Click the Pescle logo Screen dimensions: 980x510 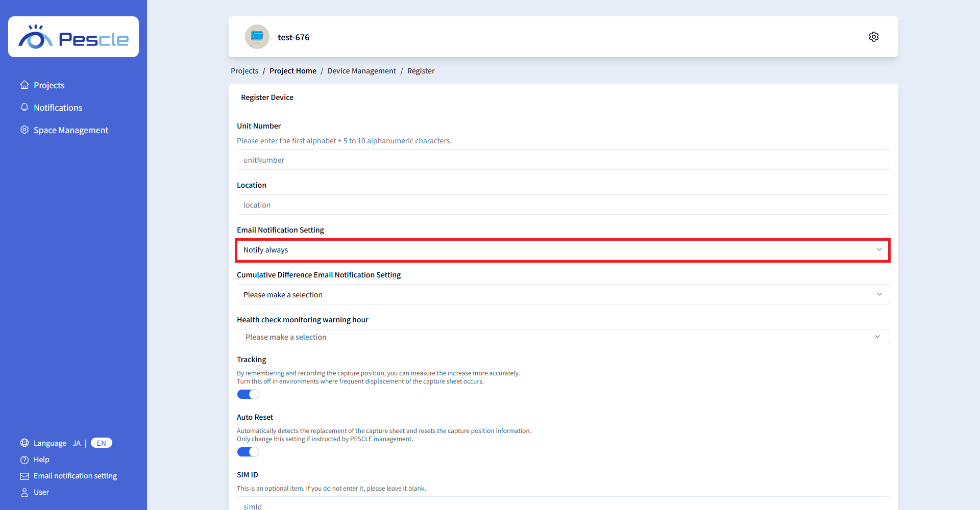[x=73, y=37]
